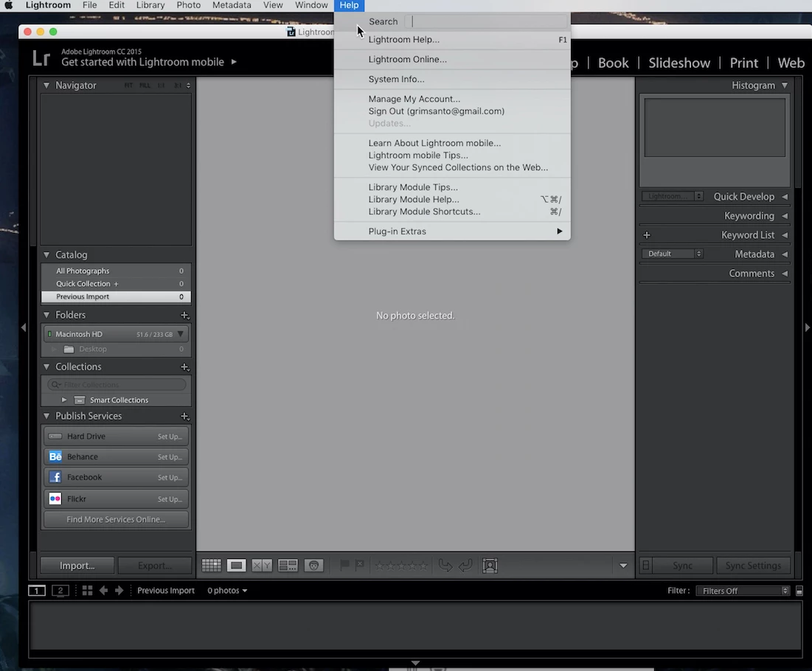Switch to Print module

(743, 63)
